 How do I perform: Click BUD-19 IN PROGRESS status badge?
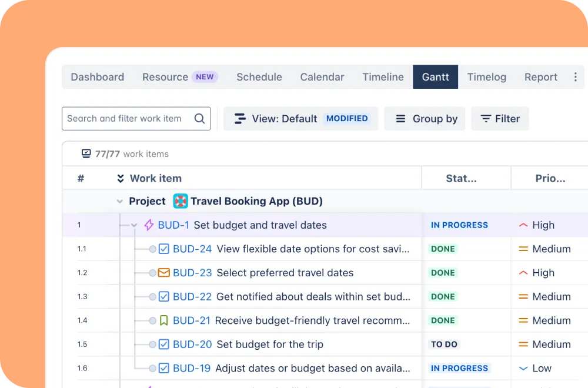pyautogui.click(x=459, y=368)
